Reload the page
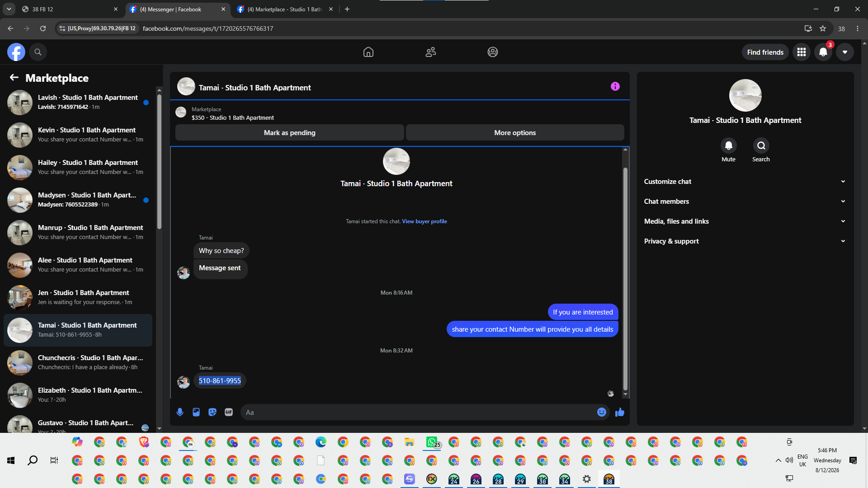 pyautogui.click(x=43, y=28)
